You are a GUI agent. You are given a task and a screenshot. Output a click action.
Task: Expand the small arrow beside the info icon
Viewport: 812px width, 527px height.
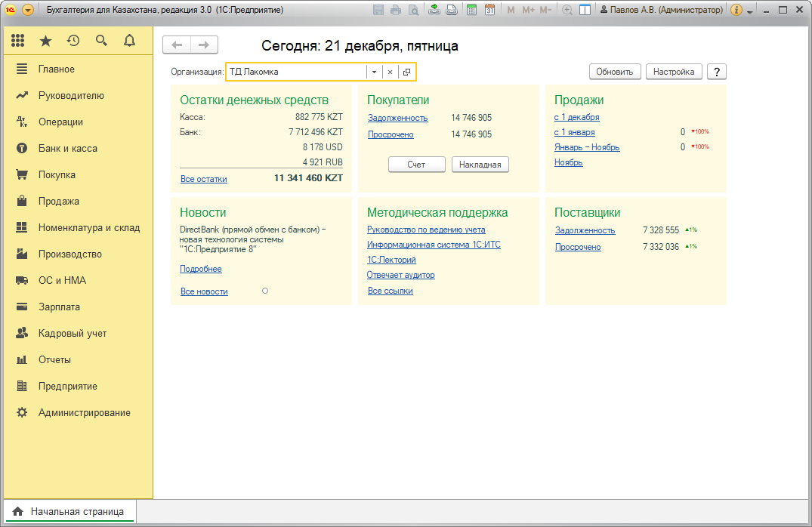[x=750, y=11]
